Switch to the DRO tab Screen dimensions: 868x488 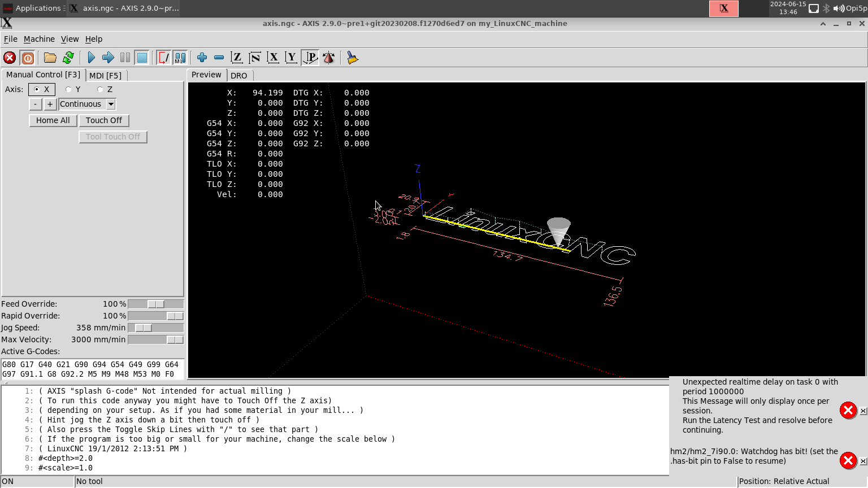(239, 75)
